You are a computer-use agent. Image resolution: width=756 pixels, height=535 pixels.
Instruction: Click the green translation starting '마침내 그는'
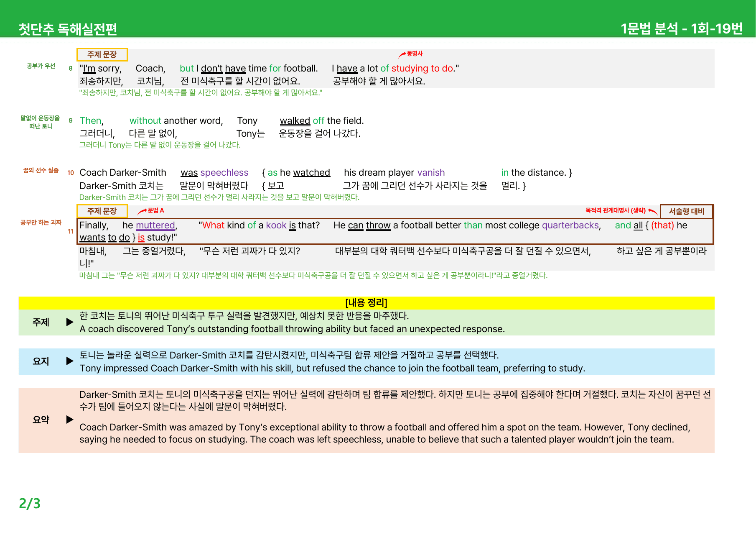[313, 275]
